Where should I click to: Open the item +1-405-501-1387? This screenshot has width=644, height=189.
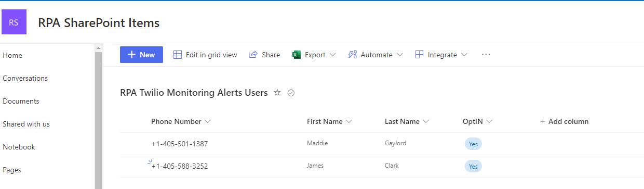180,144
